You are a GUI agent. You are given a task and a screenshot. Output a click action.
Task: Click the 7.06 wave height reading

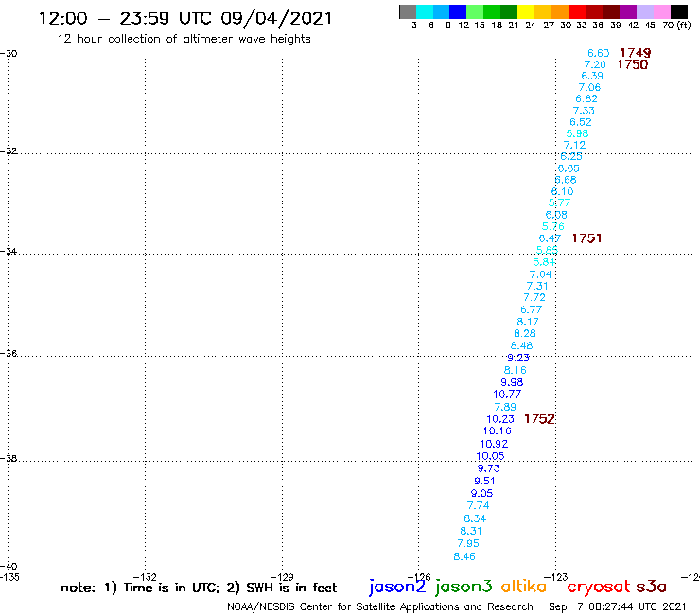pyautogui.click(x=589, y=87)
